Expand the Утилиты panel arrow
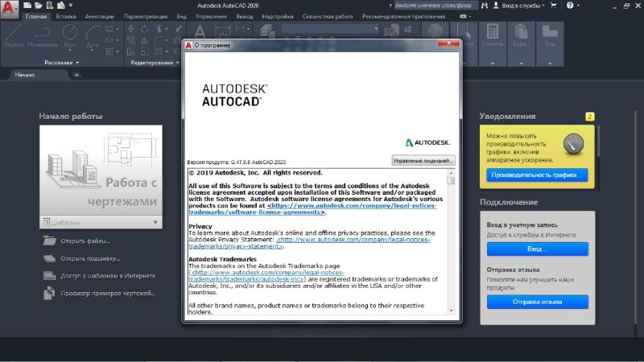This screenshot has height=362, width=644. (x=493, y=64)
